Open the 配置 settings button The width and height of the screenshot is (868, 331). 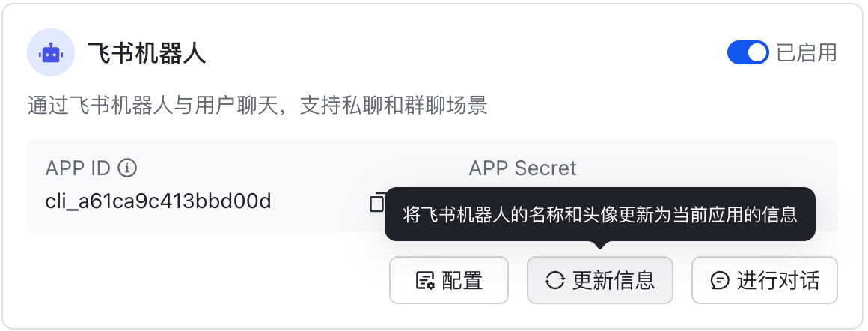click(x=449, y=280)
